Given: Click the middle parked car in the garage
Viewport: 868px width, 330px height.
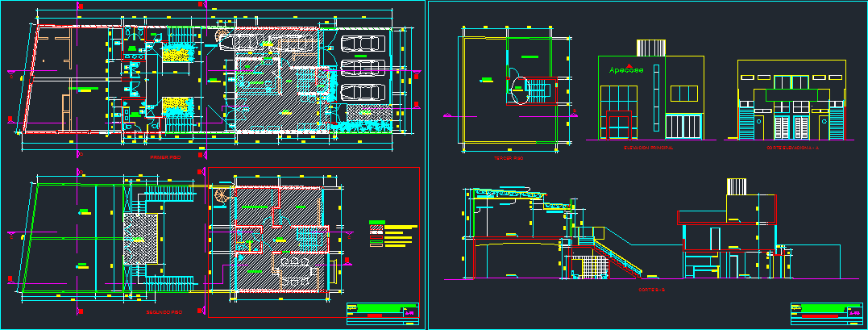Looking at the screenshot, I should [362, 66].
